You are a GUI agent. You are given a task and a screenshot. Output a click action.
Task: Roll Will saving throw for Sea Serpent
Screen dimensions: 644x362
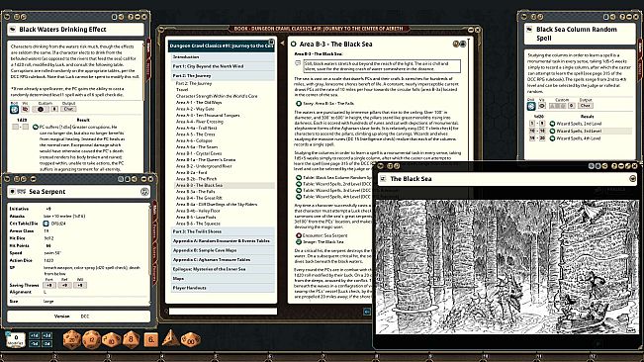point(80,285)
